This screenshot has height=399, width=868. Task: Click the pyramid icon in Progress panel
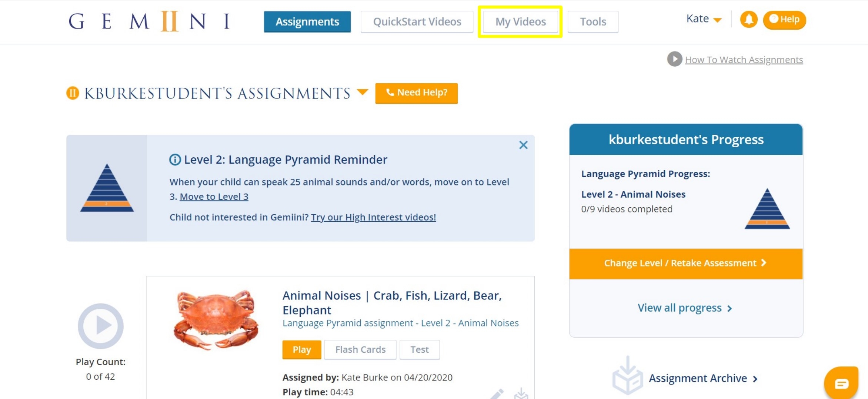tap(767, 209)
